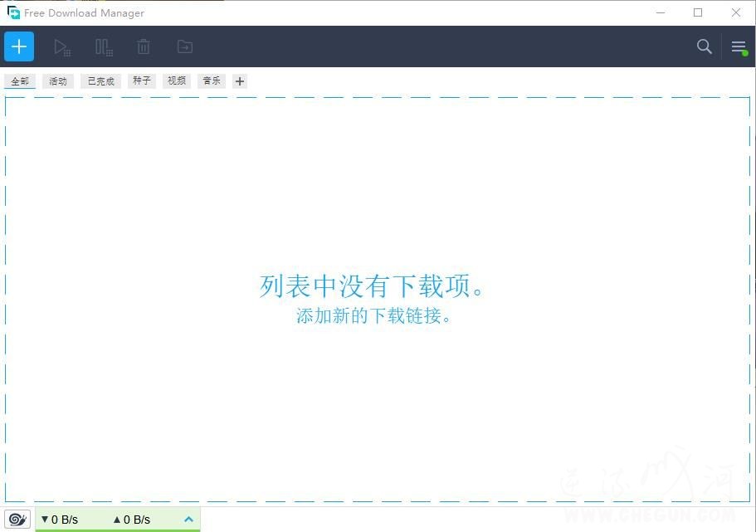
Task: Click the download speed 0 B/s indicator
Action: 59,520
